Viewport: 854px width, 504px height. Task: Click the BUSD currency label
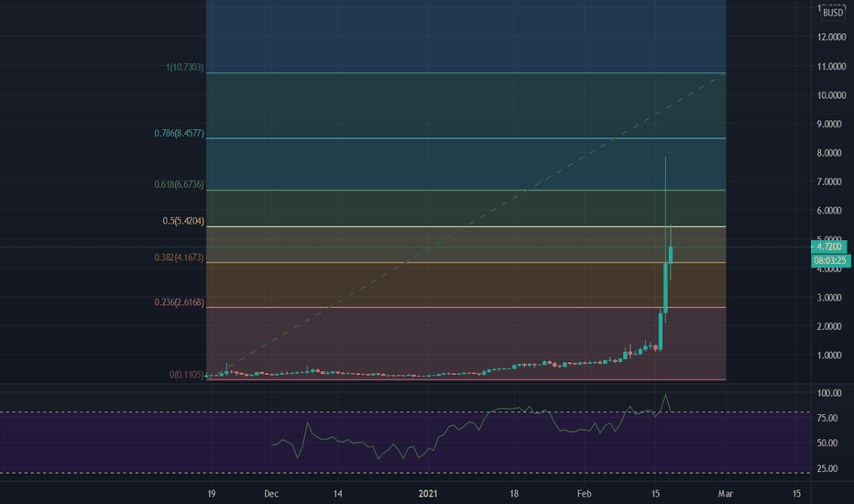(833, 13)
